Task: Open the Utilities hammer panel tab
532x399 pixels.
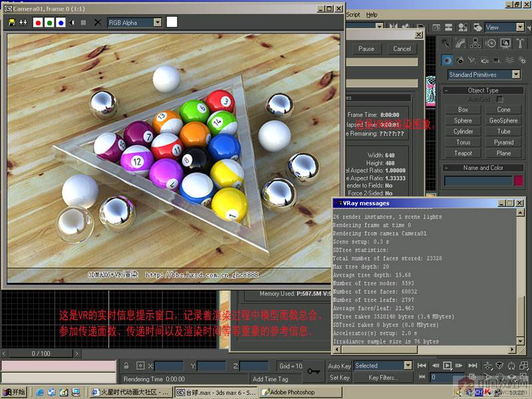Action: pyautogui.click(x=520, y=43)
